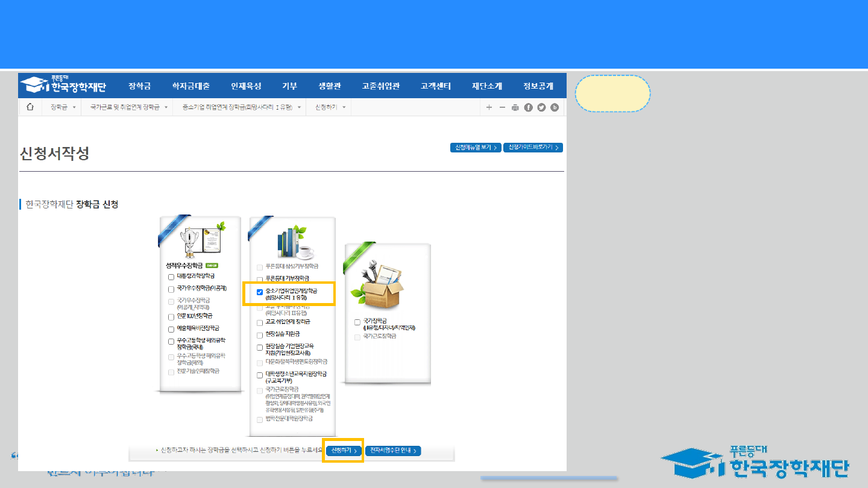Click the minus zoom-out icon
The width and height of the screenshot is (868, 488).
pyautogui.click(x=502, y=107)
